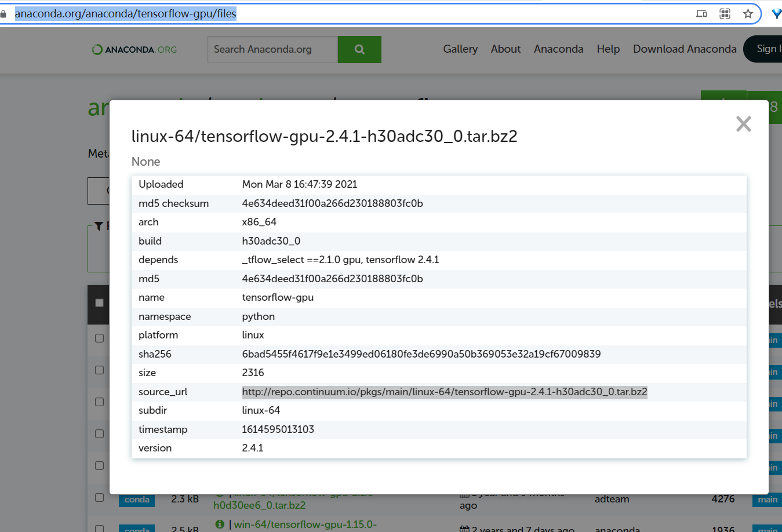Click the send-to-device icon near the address bar
The height and width of the screenshot is (532, 782).
click(701, 13)
